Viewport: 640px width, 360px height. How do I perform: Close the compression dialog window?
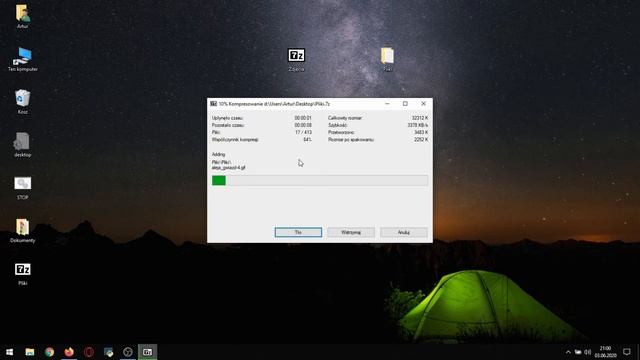[423, 104]
